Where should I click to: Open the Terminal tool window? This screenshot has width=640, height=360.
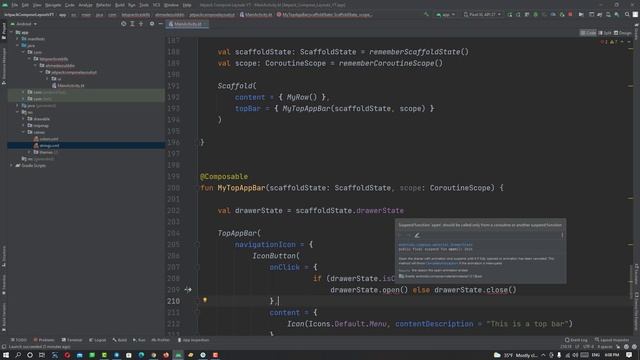pos(72,340)
